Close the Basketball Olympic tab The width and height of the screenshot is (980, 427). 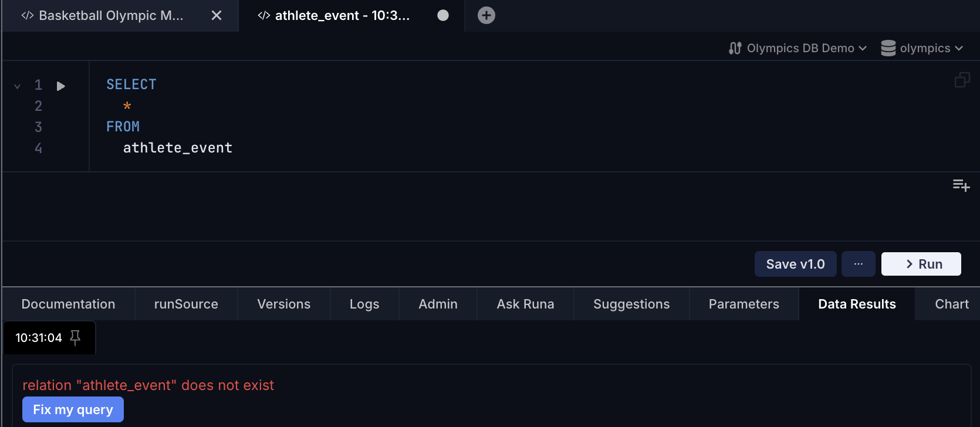click(x=217, y=16)
